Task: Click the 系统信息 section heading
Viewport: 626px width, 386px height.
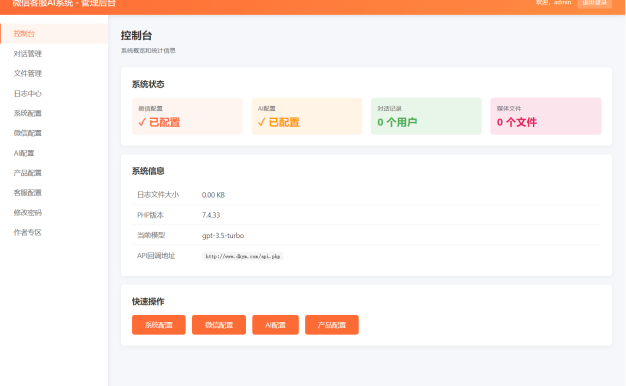Action: click(x=148, y=171)
